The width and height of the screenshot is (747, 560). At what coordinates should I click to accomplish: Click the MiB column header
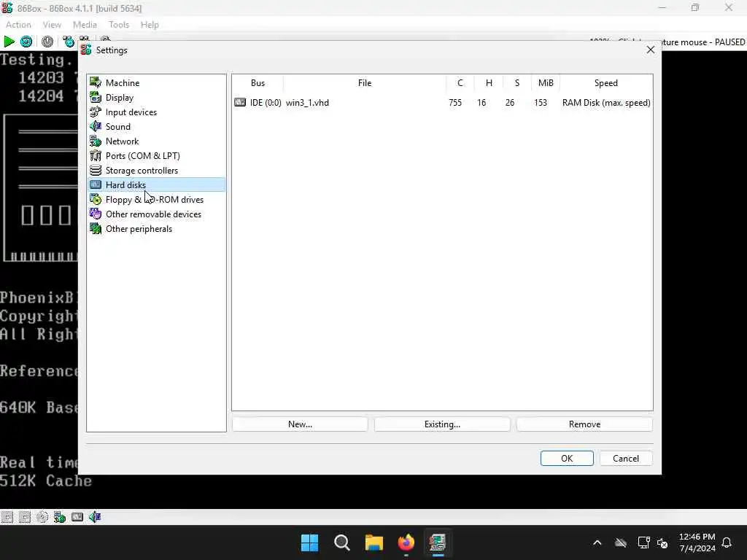click(546, 83)
